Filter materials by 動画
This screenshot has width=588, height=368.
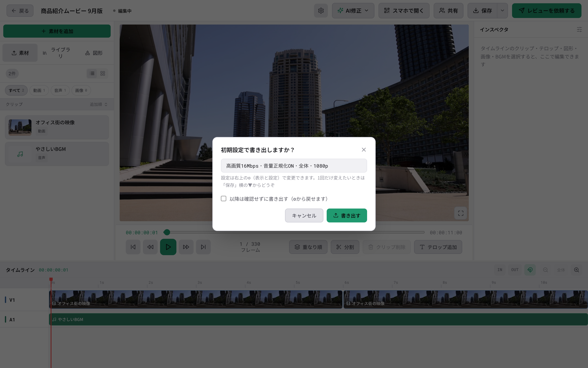pyautogui.click(x=39, y=90)
